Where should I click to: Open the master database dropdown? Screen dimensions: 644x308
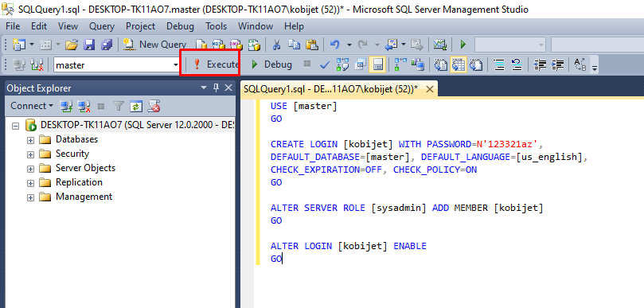[176, 65]
